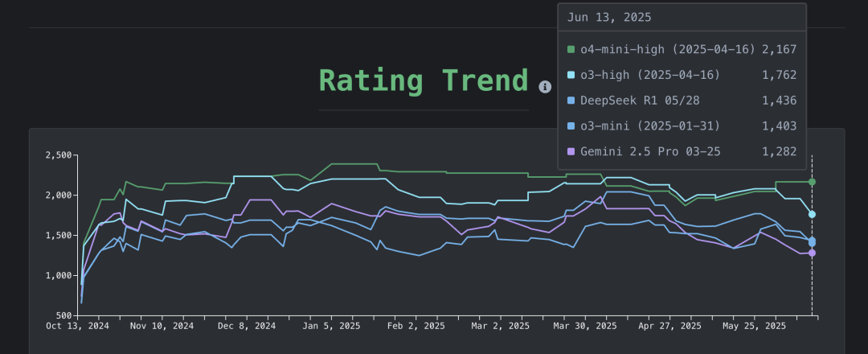Click the o3-mini (2025-01-31) tooltip label

point(650,126)
